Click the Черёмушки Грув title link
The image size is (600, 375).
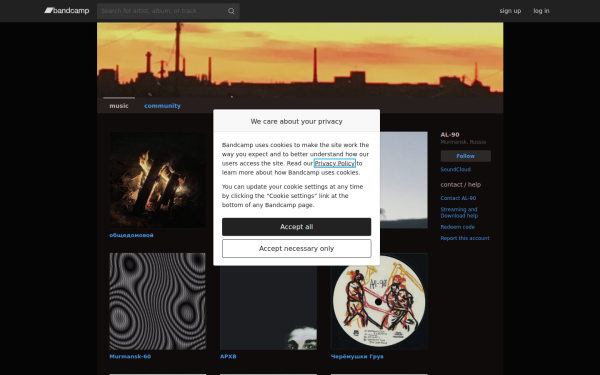click(357, 357)
